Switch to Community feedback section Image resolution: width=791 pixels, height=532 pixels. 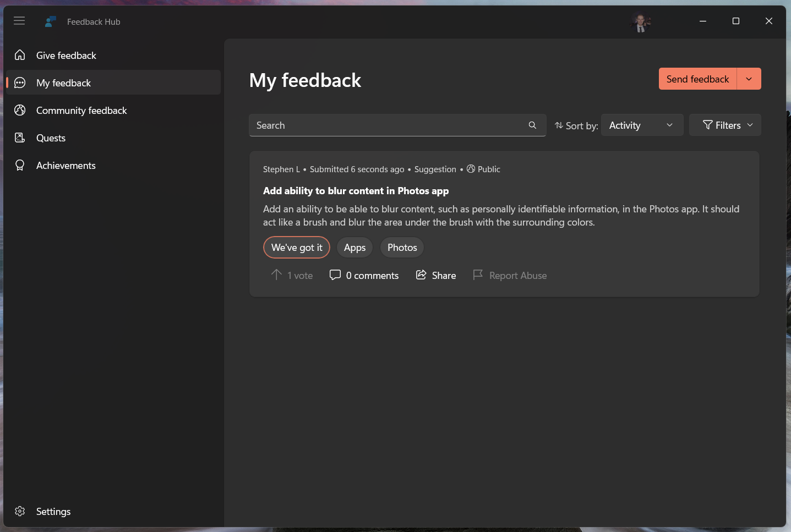pos(81,110)
